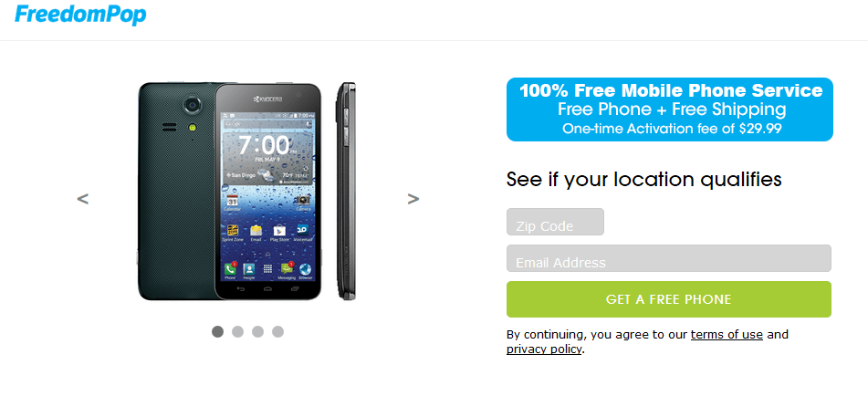The image size is (868, 417).
Task: Click the Email Address input field
Action: click(x=669, y=258)
